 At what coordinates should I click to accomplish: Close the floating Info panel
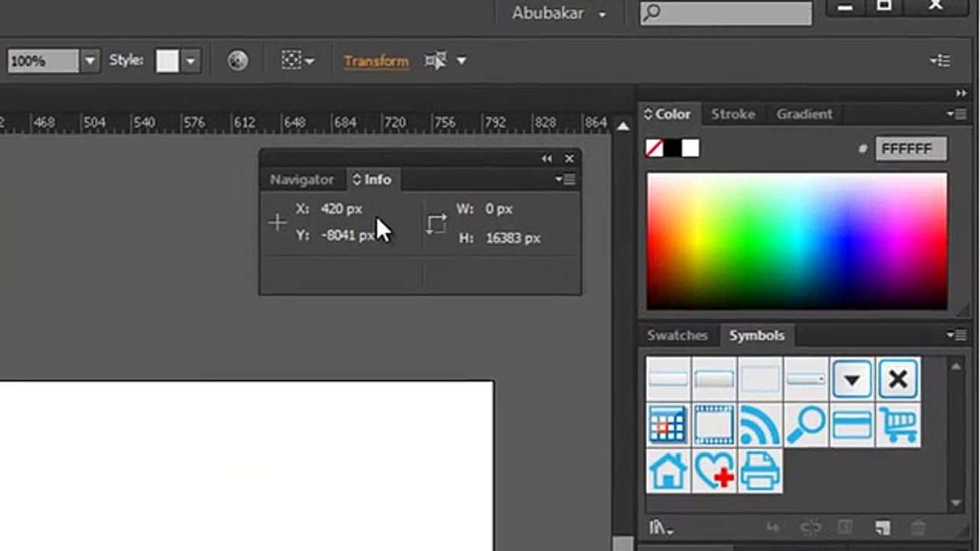pos(569,158)
